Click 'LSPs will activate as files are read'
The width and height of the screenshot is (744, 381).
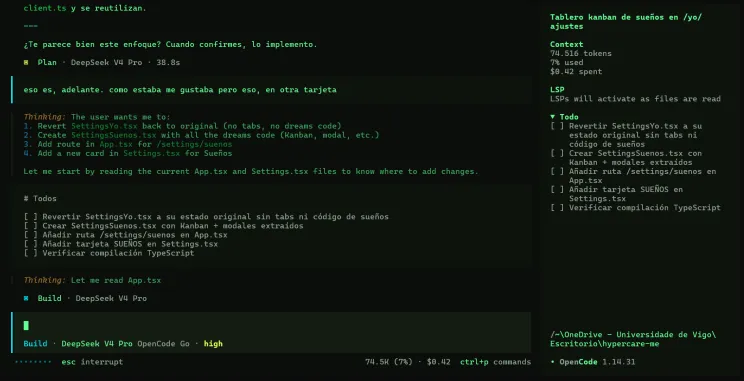pos(635,99)
